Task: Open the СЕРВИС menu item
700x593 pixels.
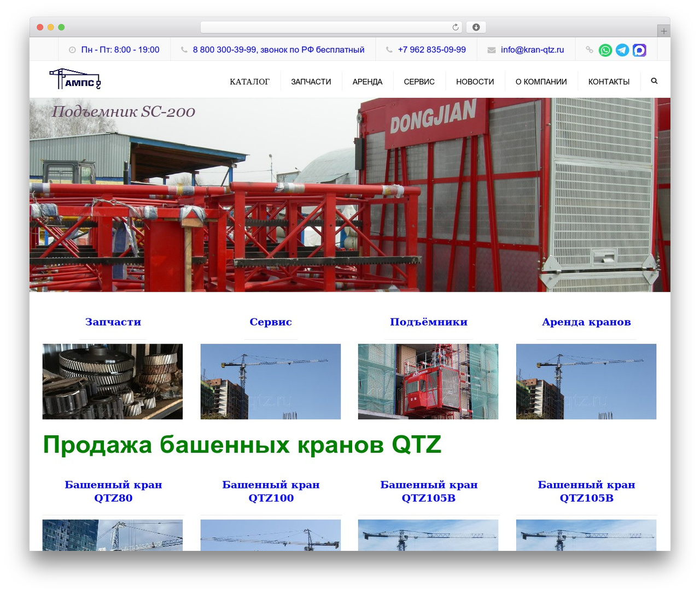Action: coord(419,82)
